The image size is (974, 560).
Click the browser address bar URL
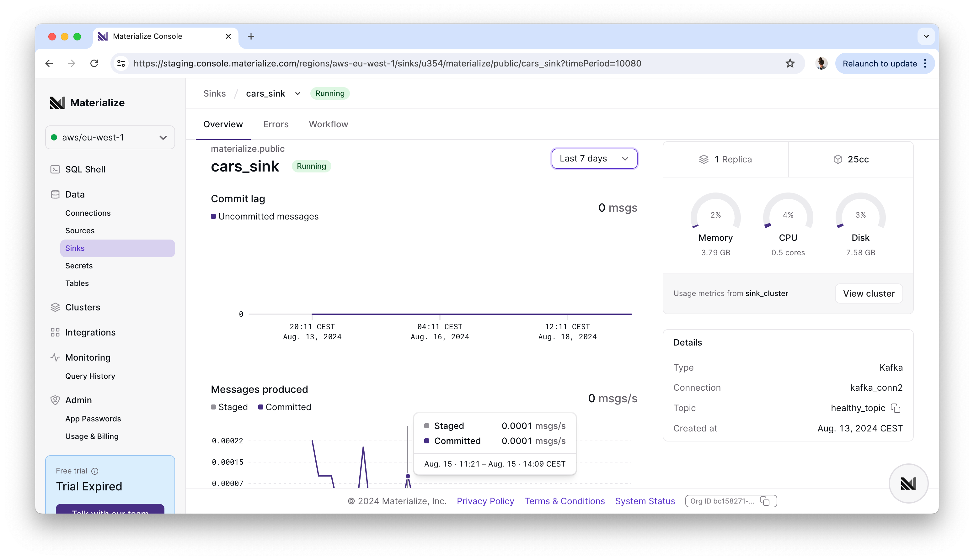click(x=387, y=63)
